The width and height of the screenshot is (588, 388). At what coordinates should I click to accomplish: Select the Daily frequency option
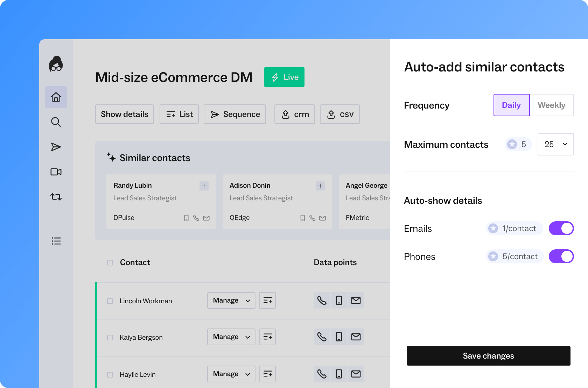click(x=511, y=105)
